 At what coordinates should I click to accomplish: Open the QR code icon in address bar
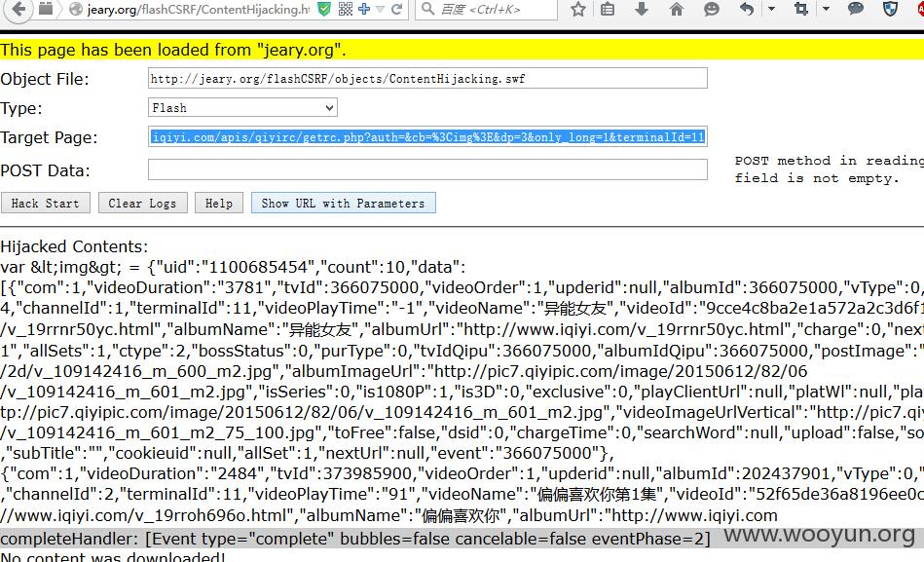coord(346,9)
